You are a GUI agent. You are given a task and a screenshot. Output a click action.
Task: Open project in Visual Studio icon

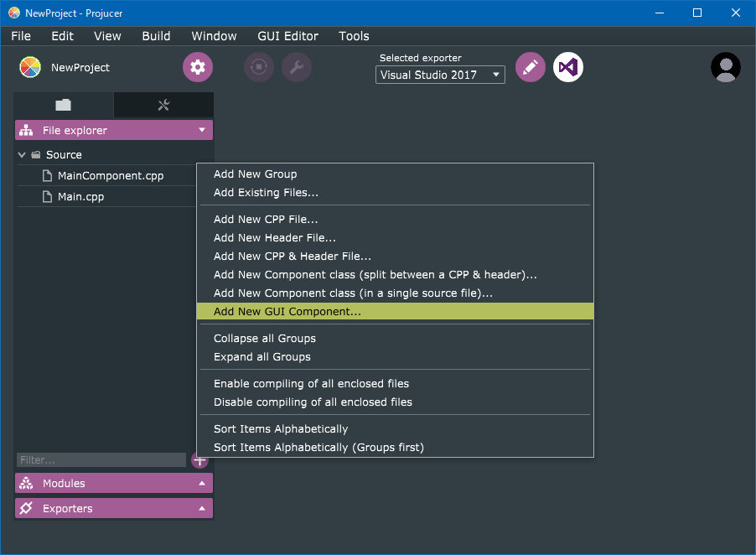[x=568, y=68]
